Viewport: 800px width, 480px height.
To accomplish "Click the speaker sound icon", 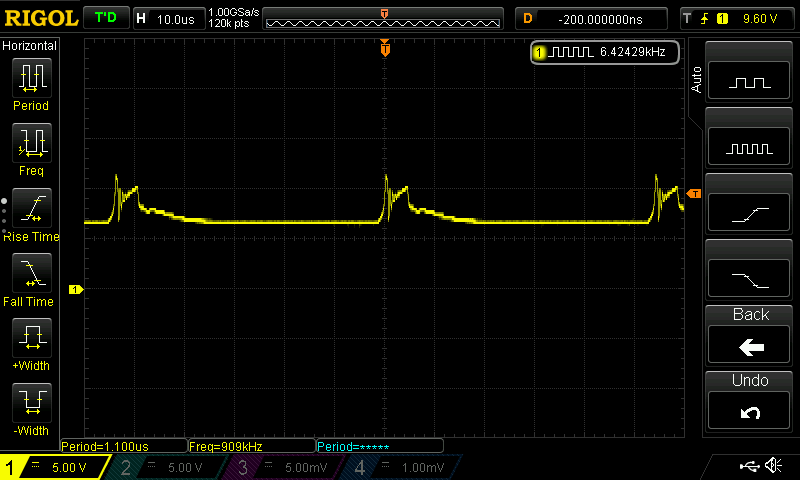I will pos(773,465).
